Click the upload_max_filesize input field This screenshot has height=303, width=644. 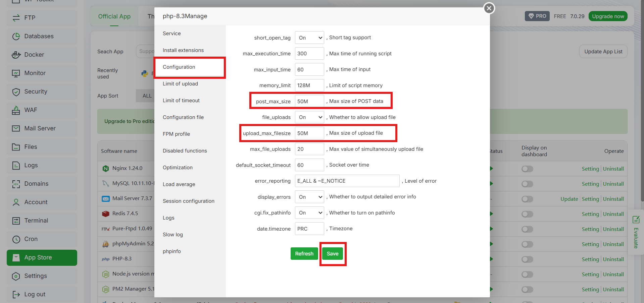click(x=309, y=133)
